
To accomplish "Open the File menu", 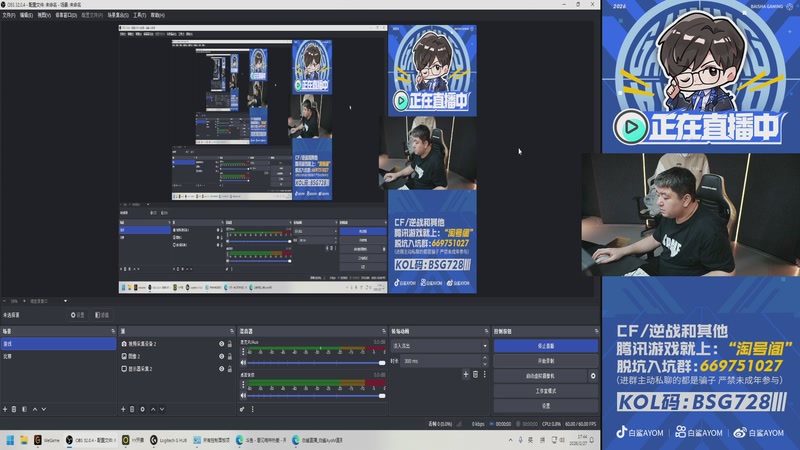I will pyautogui.click(x=9, y=15).
